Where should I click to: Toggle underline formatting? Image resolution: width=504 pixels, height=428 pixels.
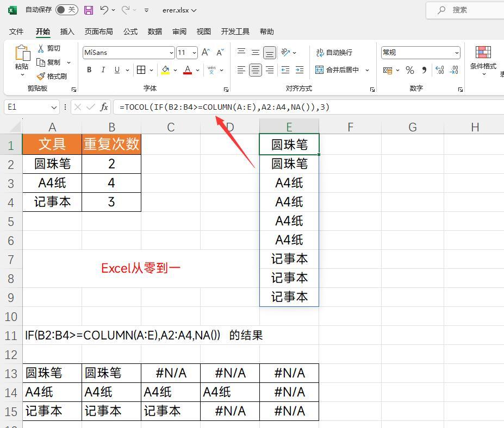[117, 70]
